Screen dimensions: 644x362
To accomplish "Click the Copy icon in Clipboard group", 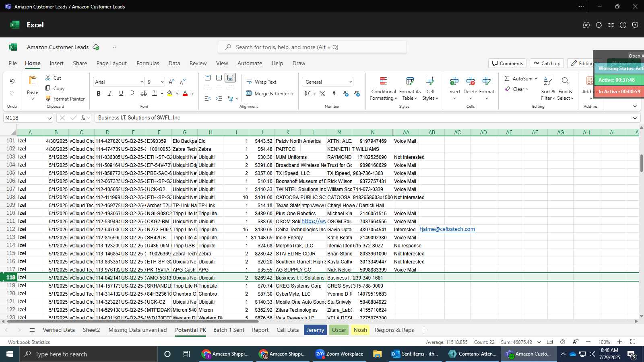I will pos(48,88).
